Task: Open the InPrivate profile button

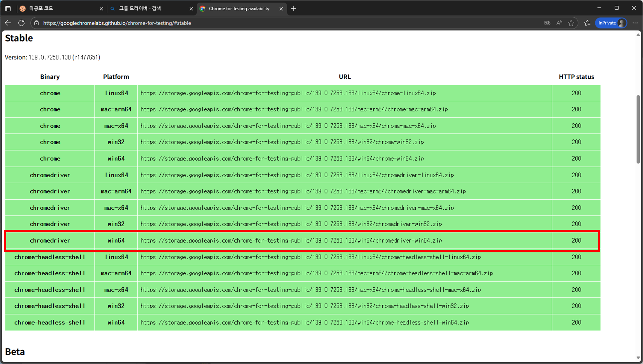Action: click(611, 23)
